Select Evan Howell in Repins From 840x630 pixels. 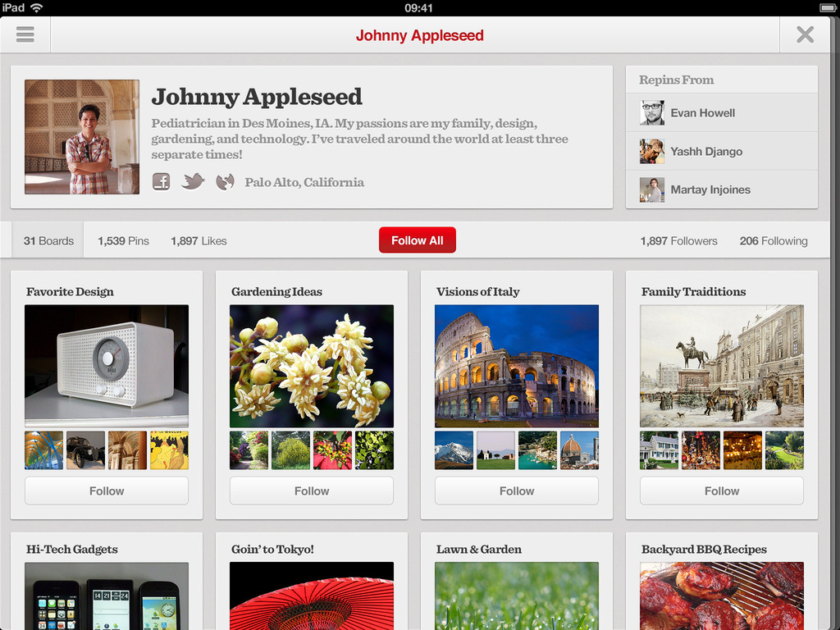pos(722,112)
